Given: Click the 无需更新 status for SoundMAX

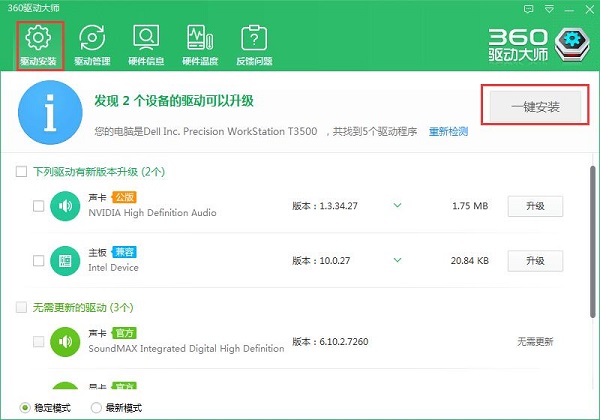Looking at the screenshot, I should click(x=535, y=342).
